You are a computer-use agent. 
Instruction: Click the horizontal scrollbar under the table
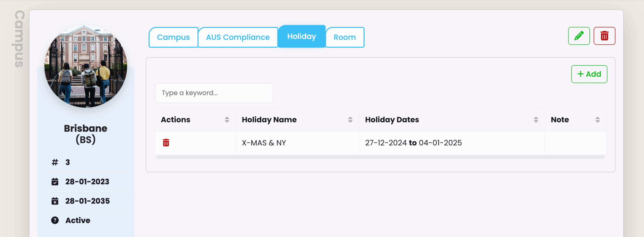380,157
